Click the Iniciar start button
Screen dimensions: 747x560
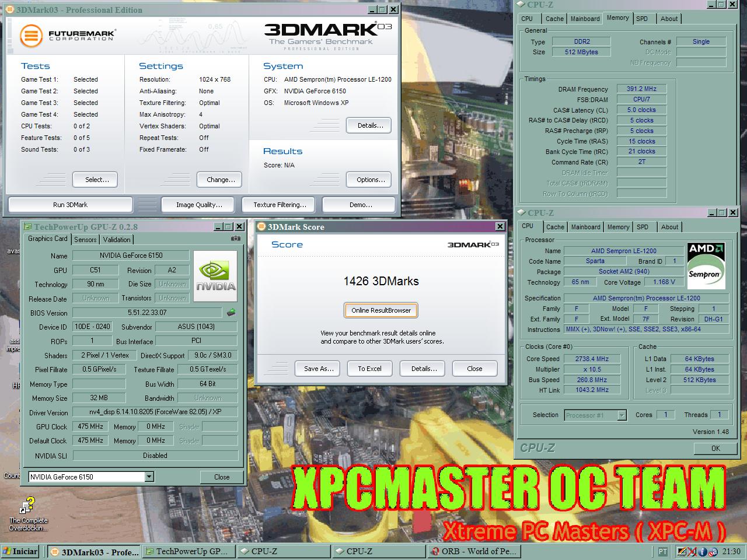coord(20,551)
